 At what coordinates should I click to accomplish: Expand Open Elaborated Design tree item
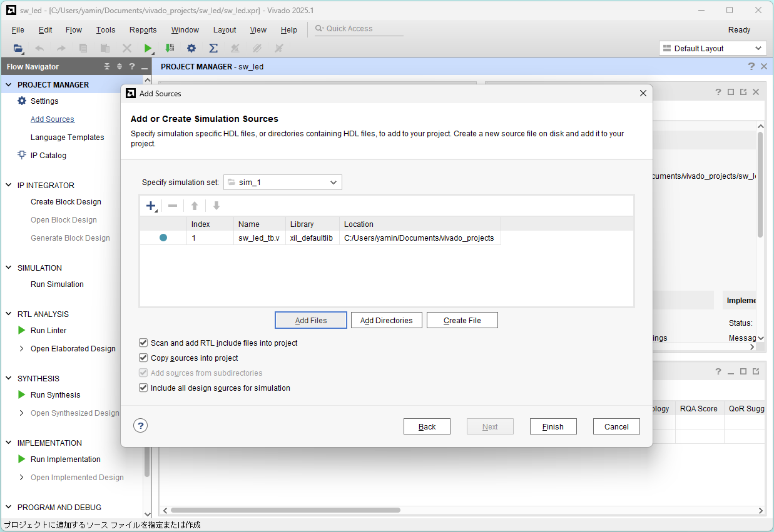point(22,348)
